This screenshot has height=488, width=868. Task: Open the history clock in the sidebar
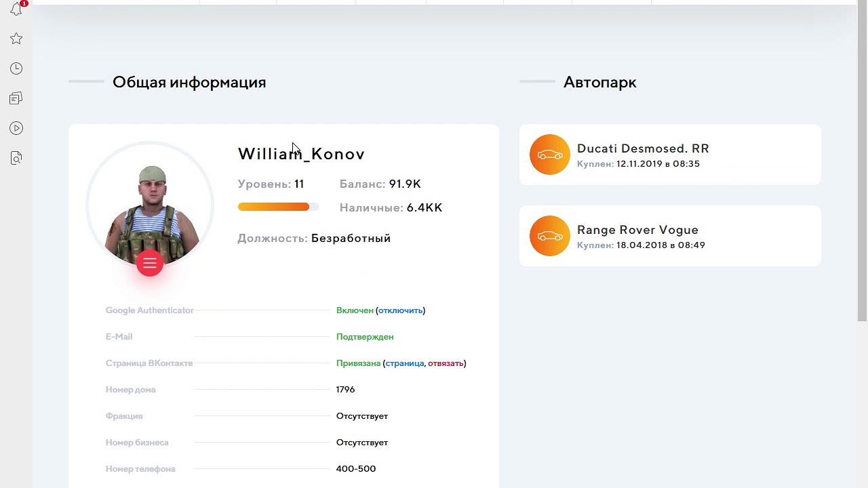tap(16, 68)
